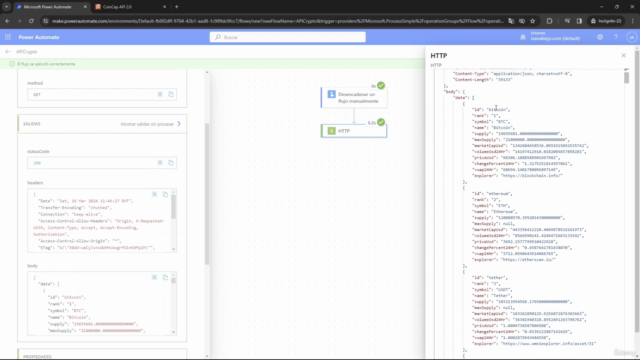This screenshot has width=640, height=360.
Task: Click the tracking protection eye icon
Action: click(522, 21)
